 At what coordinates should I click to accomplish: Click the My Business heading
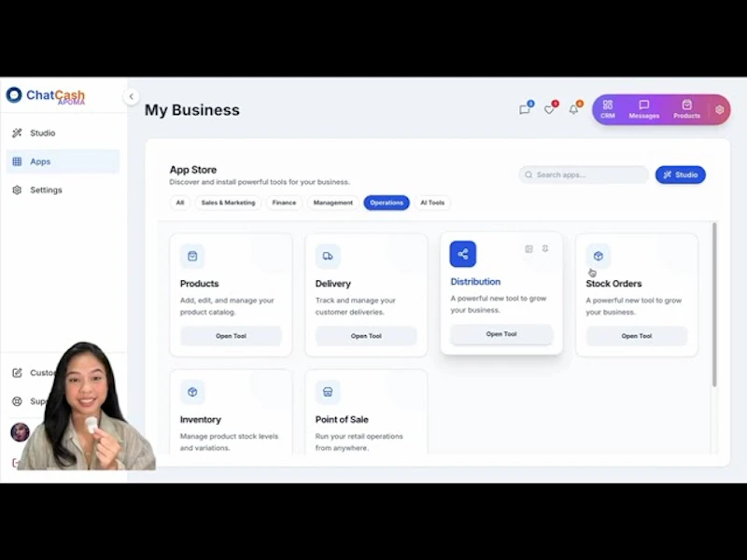192,110
